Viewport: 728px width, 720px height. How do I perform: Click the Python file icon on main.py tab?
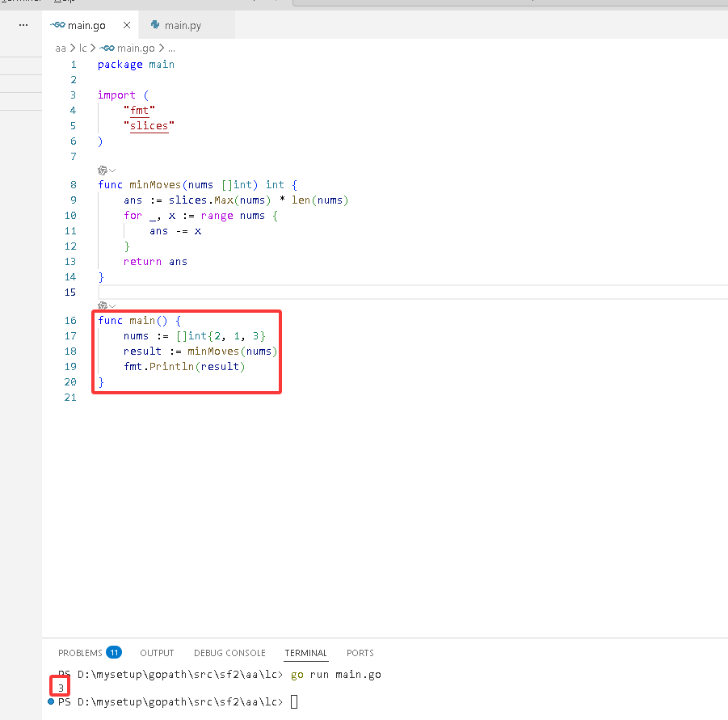click(x=155, y=25)
